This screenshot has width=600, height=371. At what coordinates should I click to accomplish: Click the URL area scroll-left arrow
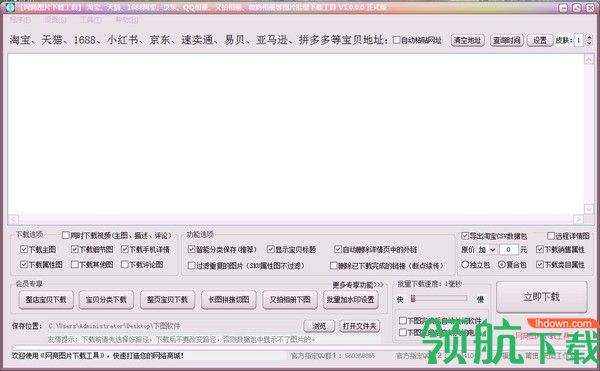pyautogui.click(x=13, y=220)
